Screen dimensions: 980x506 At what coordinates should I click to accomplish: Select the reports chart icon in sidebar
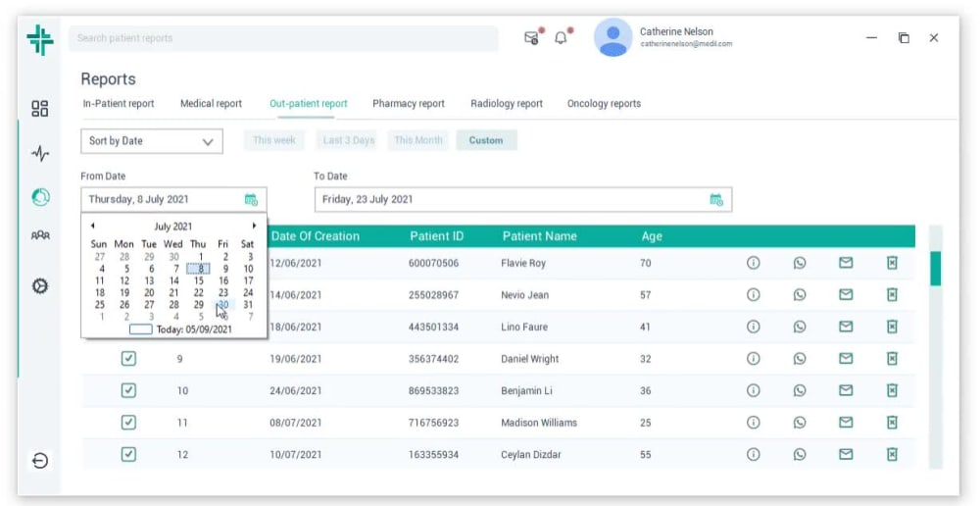pyautogui.click(x=40, y=198)
